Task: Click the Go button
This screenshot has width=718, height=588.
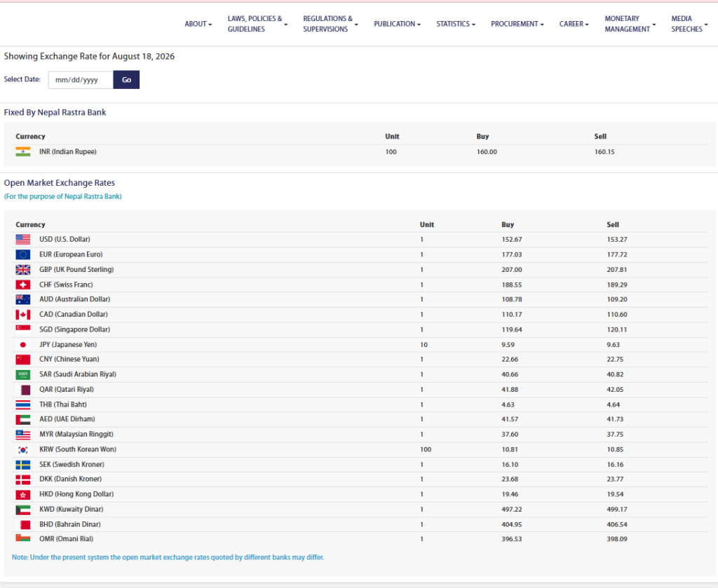Action: coord(126,80)
